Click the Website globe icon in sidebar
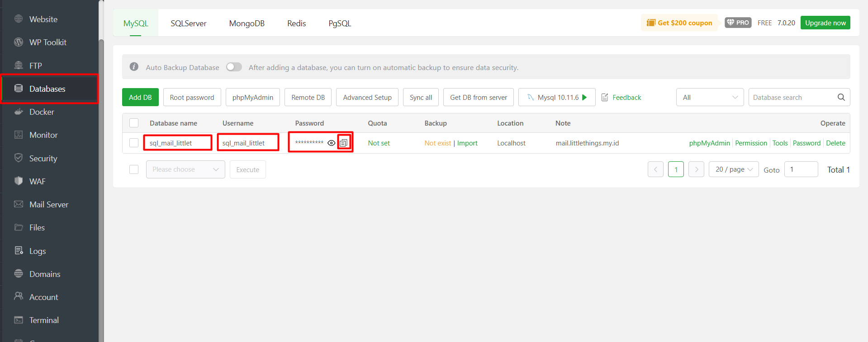Image resolution: width=868 pixels, height=342 pixels. point(19,19)
